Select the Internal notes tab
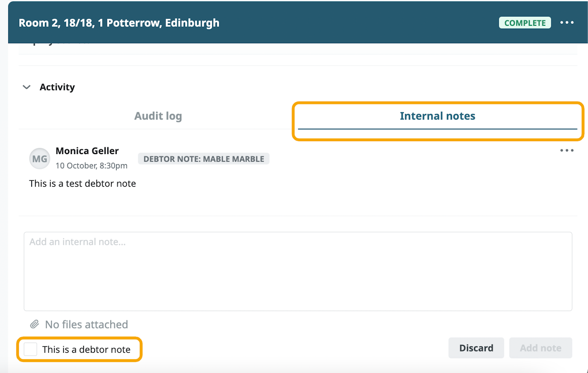Viewport: 588px width, 373px height. click(x=437, y=116)
